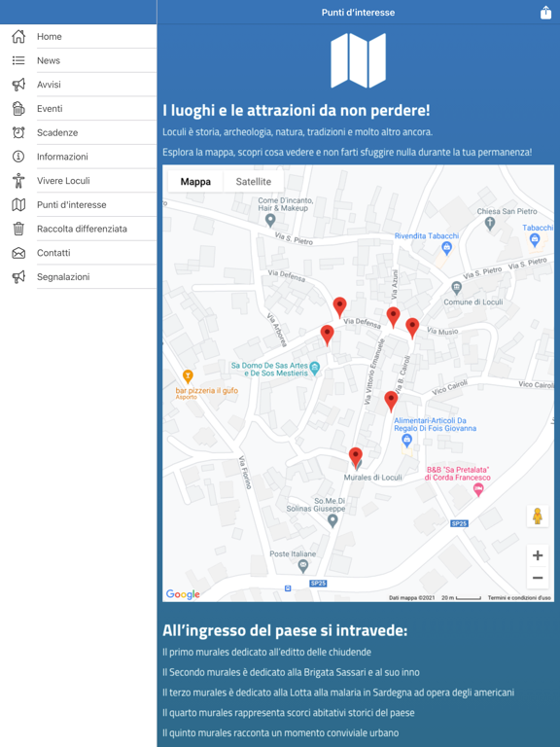Click the Informazioni info circle icon
This screenshot has height=747, width=560.
(18, 157)
